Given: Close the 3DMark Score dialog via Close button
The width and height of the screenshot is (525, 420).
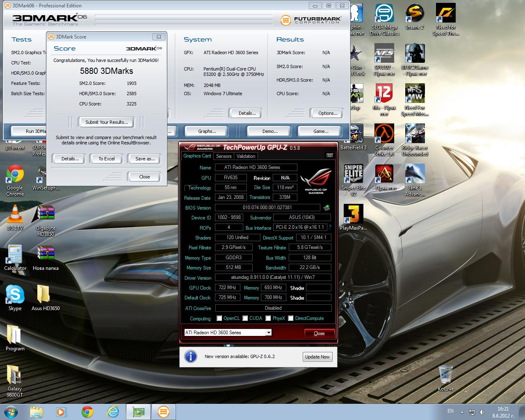Looking at the screenshot, I should click(144, 177).
